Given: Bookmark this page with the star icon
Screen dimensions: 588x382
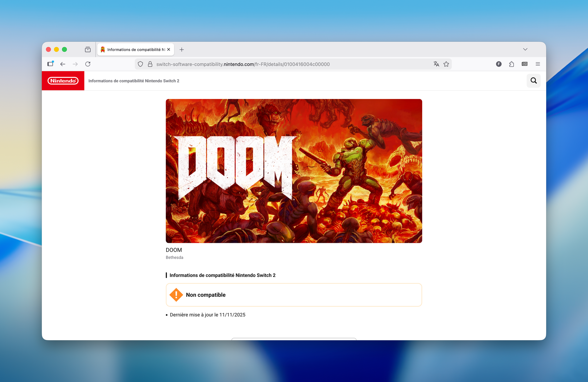Looking at the screenshot, I should [x=446, y=64].
